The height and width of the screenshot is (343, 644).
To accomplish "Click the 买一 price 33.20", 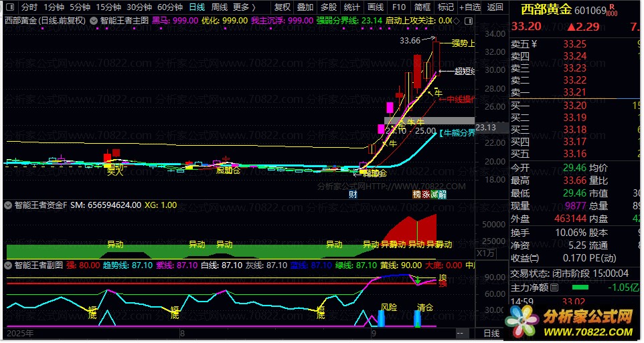I will [x=574, y=106].
